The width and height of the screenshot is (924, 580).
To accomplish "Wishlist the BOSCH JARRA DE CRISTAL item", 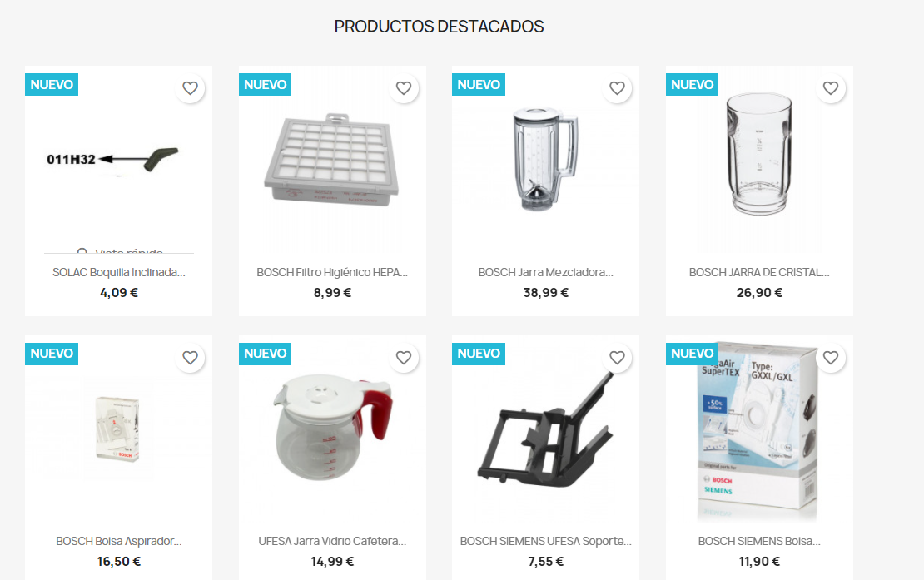I will (x=831, y=88).
